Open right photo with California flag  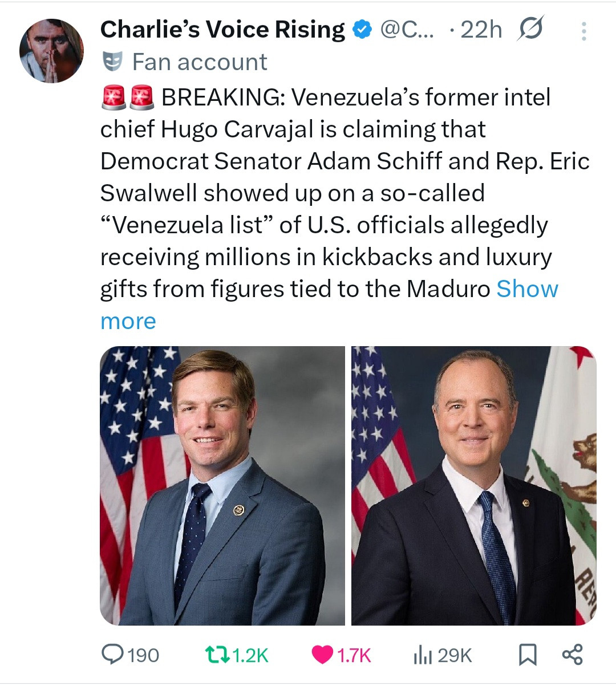click(x=473, y=486)
